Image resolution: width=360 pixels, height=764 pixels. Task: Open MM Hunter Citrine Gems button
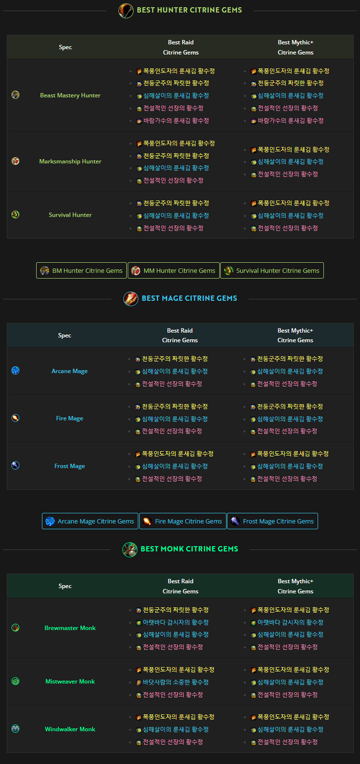173,270
